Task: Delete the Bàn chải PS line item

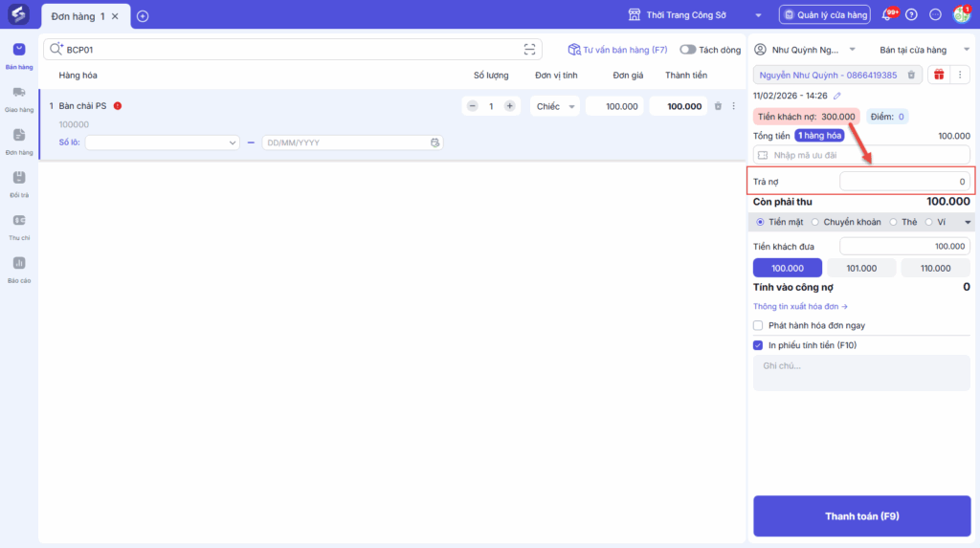Action: 718,106
